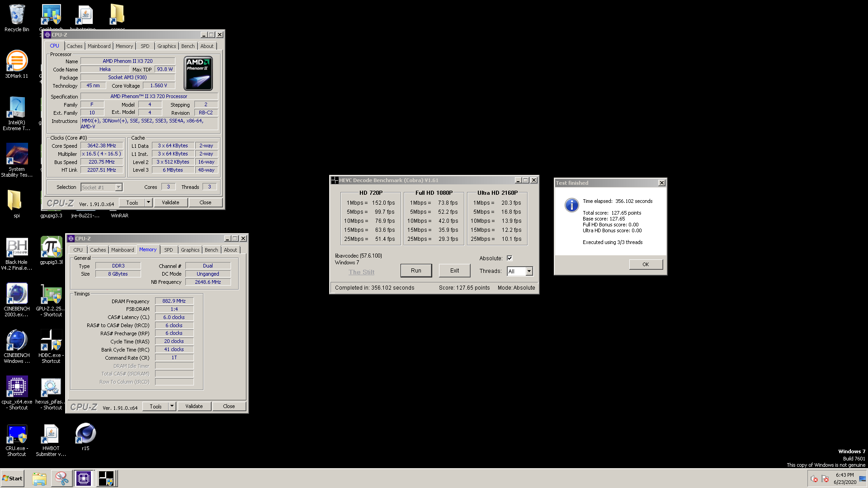Click show desktop button at taskbar end
This screenshot has width=868, height=488.
tap(863, 479)
